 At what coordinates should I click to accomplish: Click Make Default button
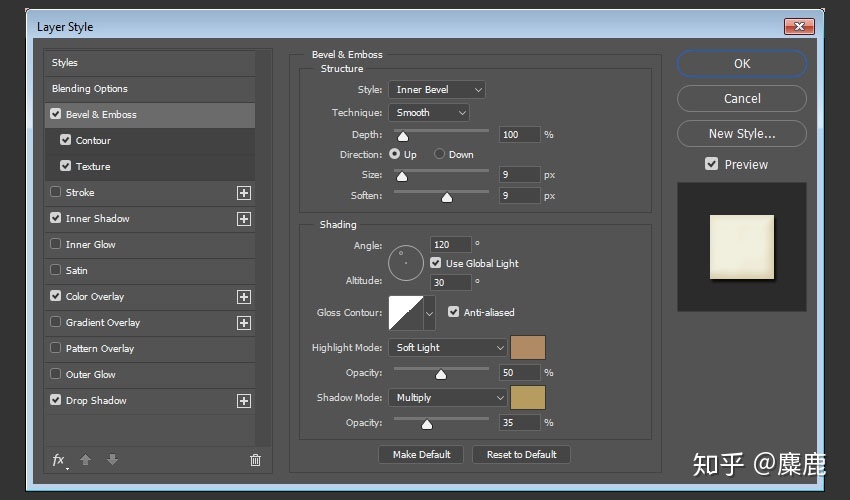[421, 454]
